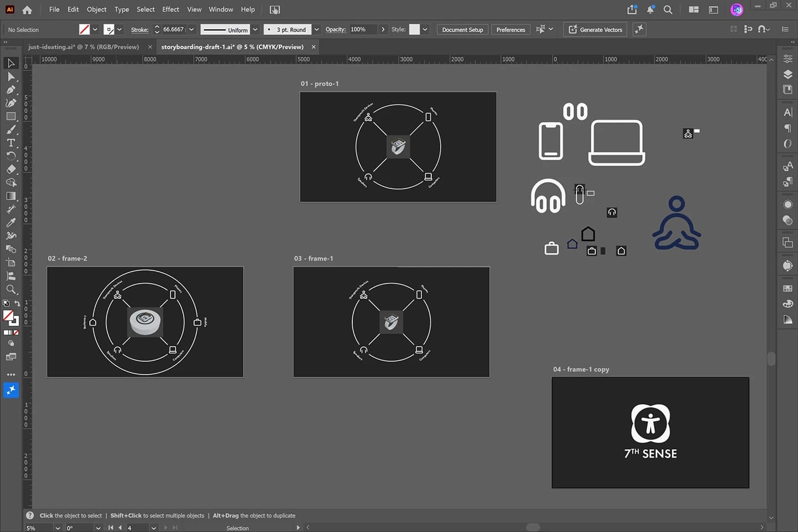Select the Selection tool (black arrow)
This screenshot has height=532, width=798.
tap(11, 63)
